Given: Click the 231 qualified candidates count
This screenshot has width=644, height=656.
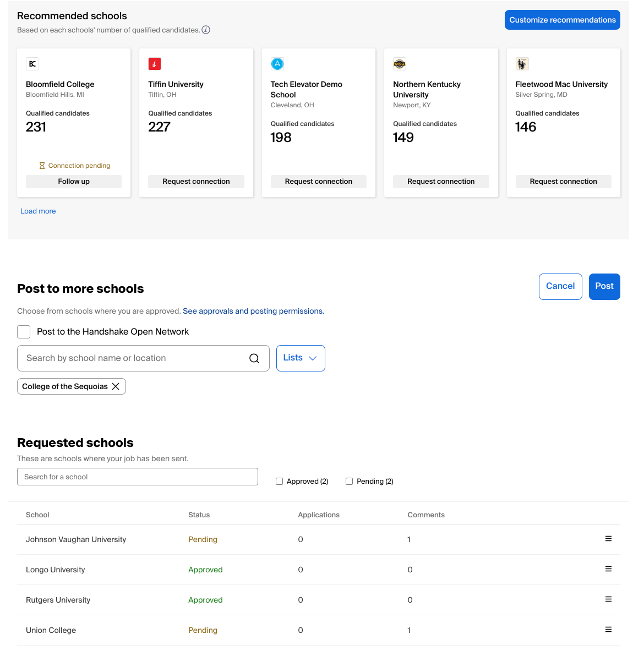Looking at the screenshot, I should (36, 127).
